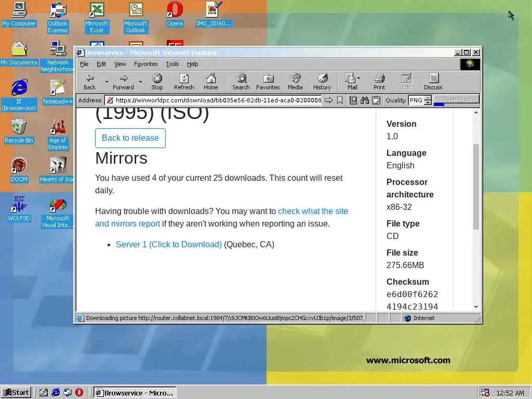
Task: Open the File menu
Action: click(84, 64)
